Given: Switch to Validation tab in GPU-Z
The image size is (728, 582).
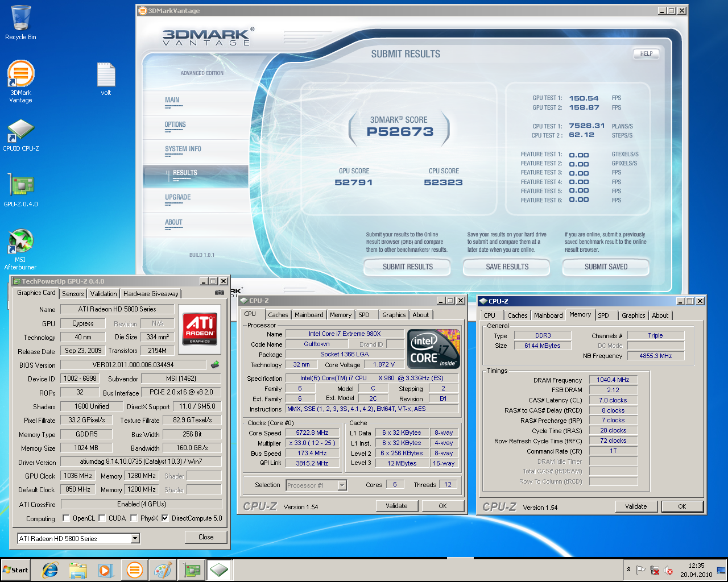Looking at the screenshot, I should coord(104,294).
